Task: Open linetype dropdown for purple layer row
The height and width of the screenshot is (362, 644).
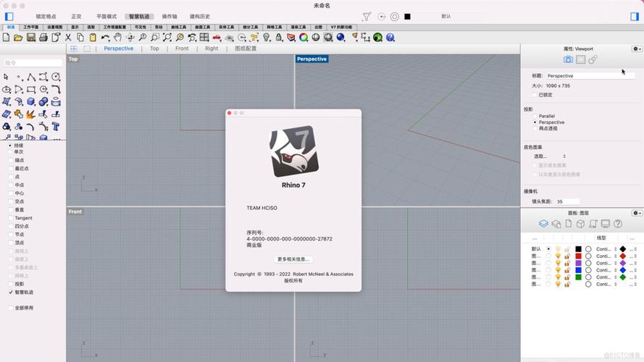Action: 606,263
